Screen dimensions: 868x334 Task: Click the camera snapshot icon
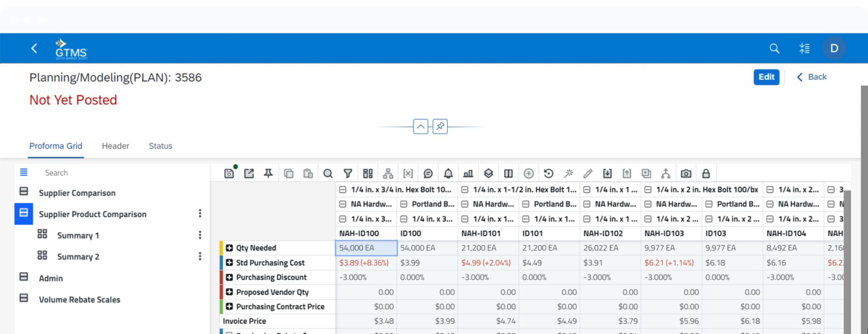(x=686, y=173)
